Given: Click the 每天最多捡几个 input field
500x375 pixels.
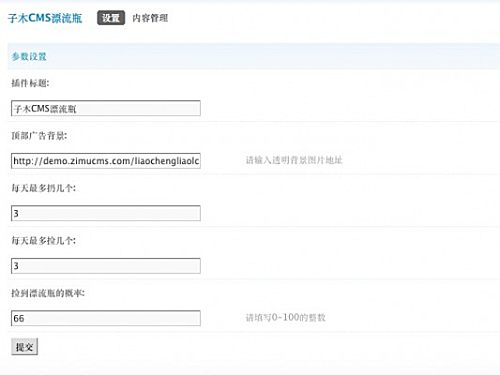Looking at the screenshot, I should pyautogui.click(x=106, y=266).
